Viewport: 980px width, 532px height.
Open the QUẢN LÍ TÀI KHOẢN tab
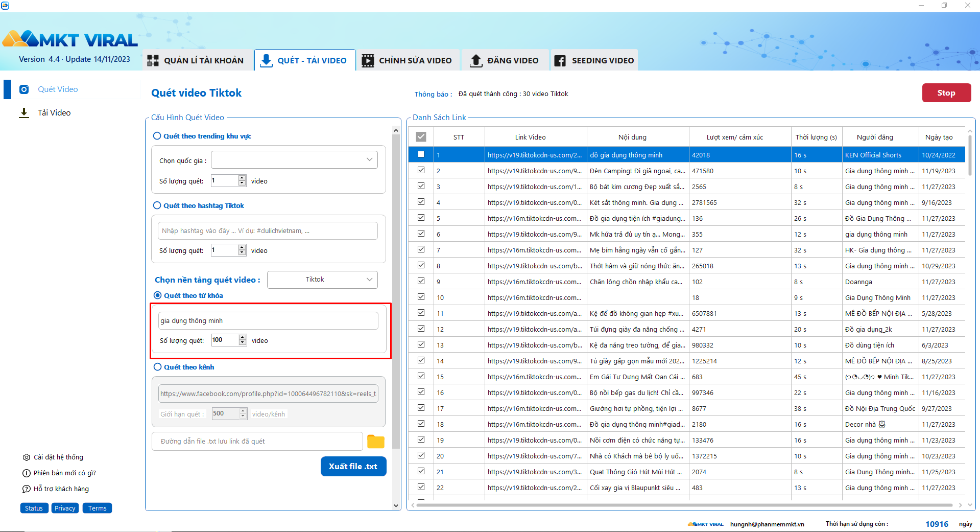pyautogui.click(x=198, y=60)
